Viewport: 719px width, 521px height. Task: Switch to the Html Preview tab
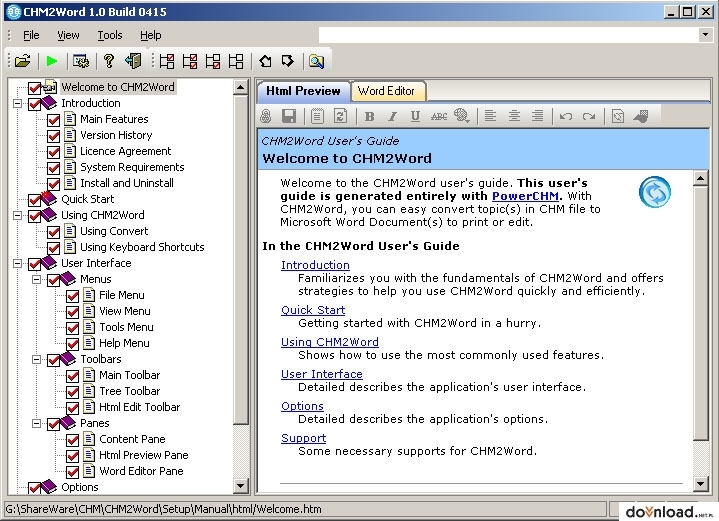303,91
